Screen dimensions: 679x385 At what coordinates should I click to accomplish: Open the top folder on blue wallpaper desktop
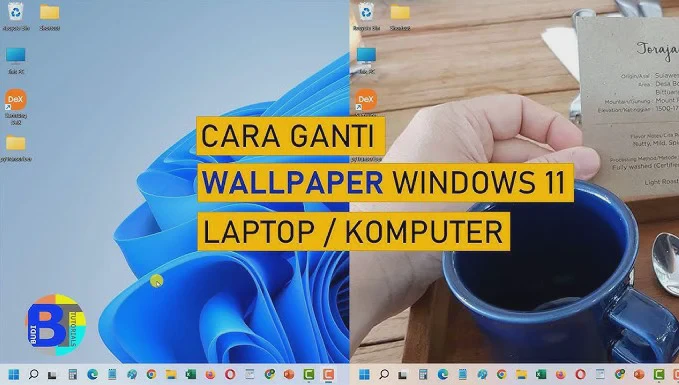click(49, 17)
